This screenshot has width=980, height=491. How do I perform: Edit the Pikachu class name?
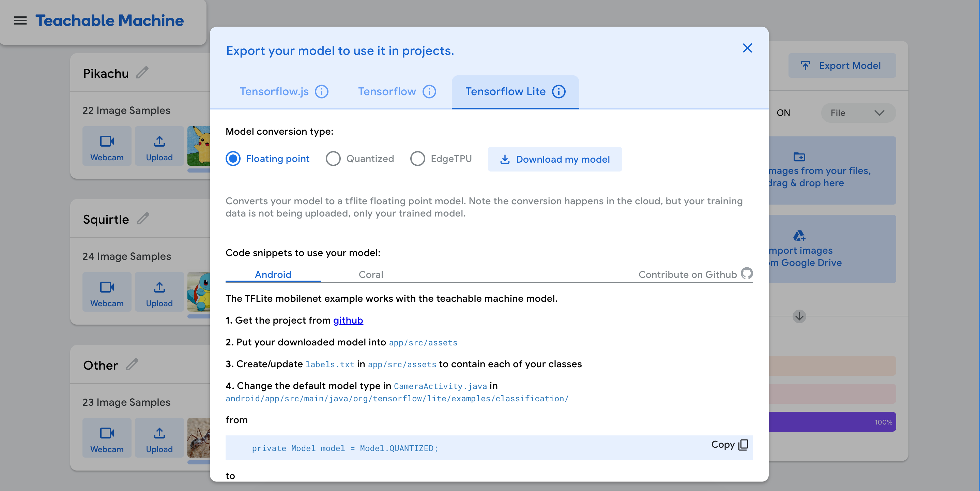tap(142, 72)
